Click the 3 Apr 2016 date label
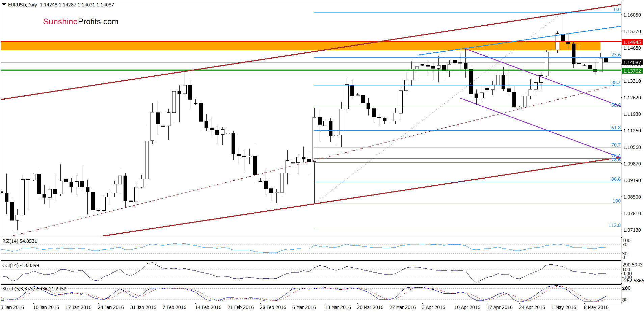The height and width of the screenshot is (312, 644). tap(433, 307)
